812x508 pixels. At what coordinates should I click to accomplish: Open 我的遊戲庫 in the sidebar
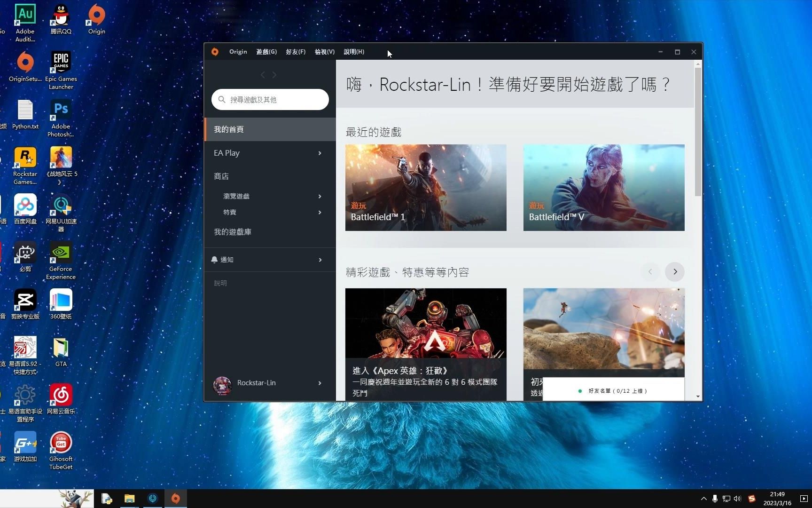233,232
